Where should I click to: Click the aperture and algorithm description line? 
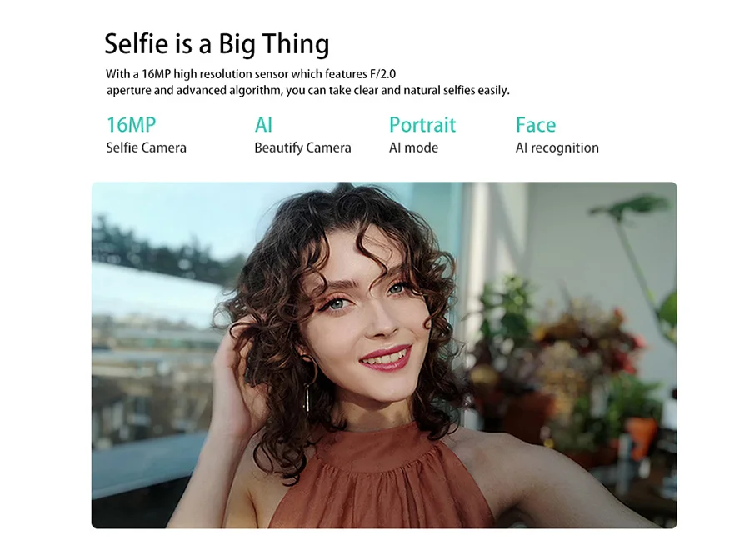coord(308,90)
